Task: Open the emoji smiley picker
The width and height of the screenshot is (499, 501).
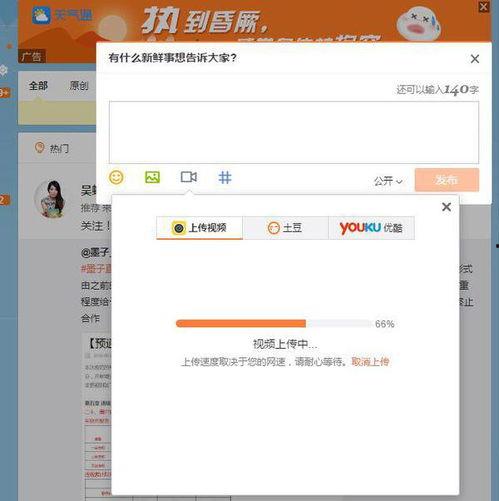Action: click(116, 177)
